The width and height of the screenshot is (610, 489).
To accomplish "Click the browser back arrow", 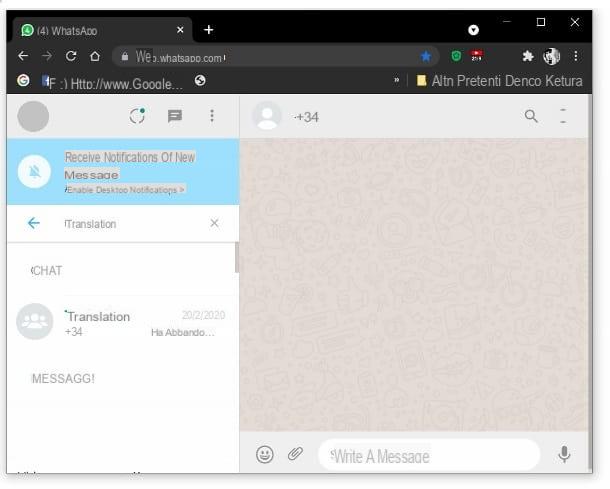I will click(x=23, y=56).
